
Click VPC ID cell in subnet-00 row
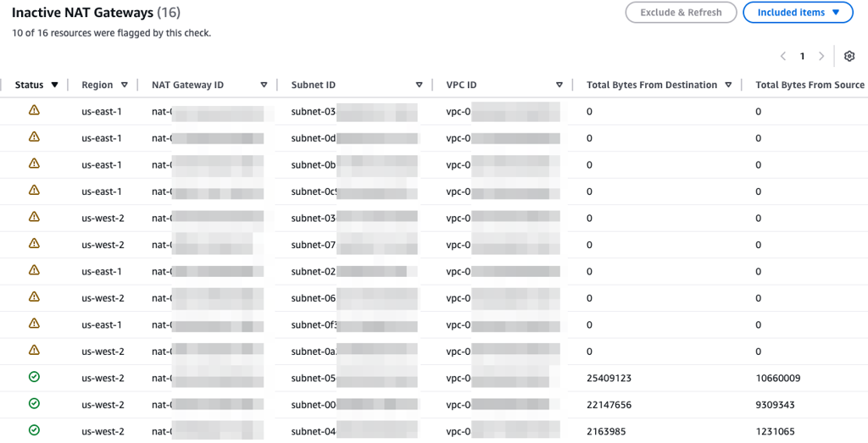pos(503,405)
